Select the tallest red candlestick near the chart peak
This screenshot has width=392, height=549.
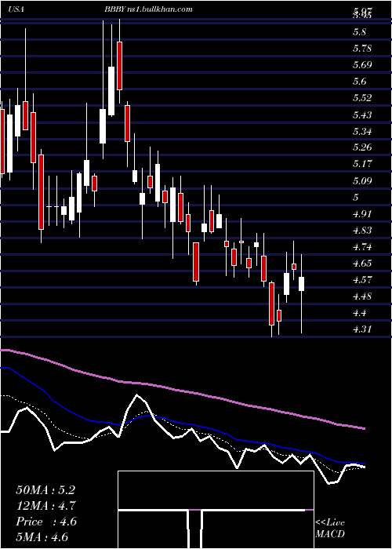point(119,66)
